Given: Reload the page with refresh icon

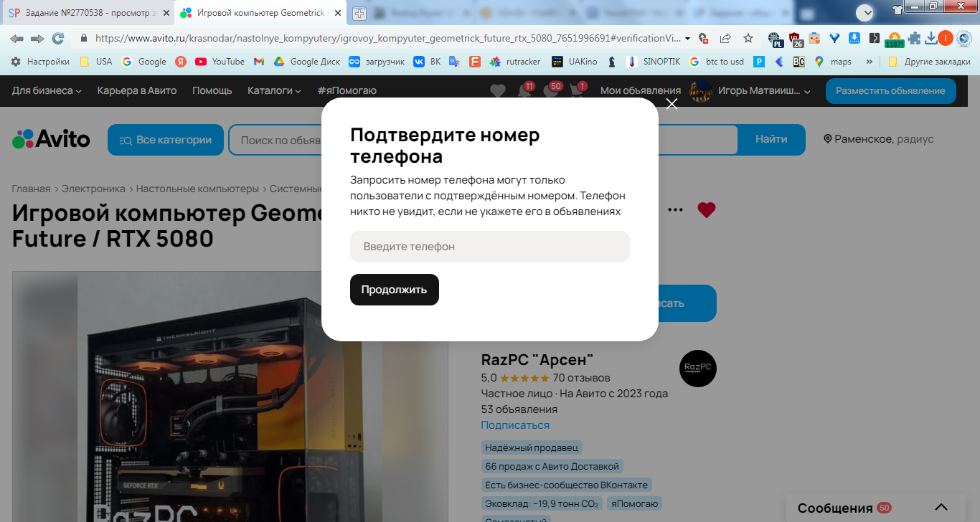Looking at the screenshot, I should tap(58, 39).
